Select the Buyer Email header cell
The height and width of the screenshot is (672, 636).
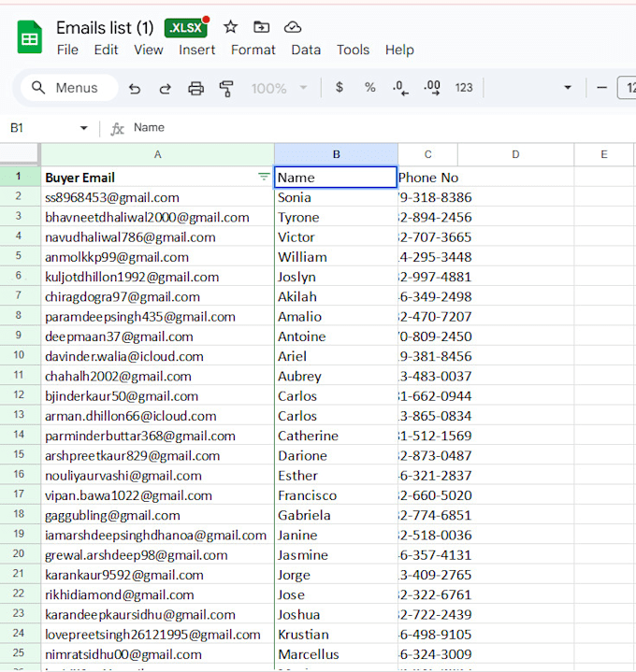tap(157, 177)
